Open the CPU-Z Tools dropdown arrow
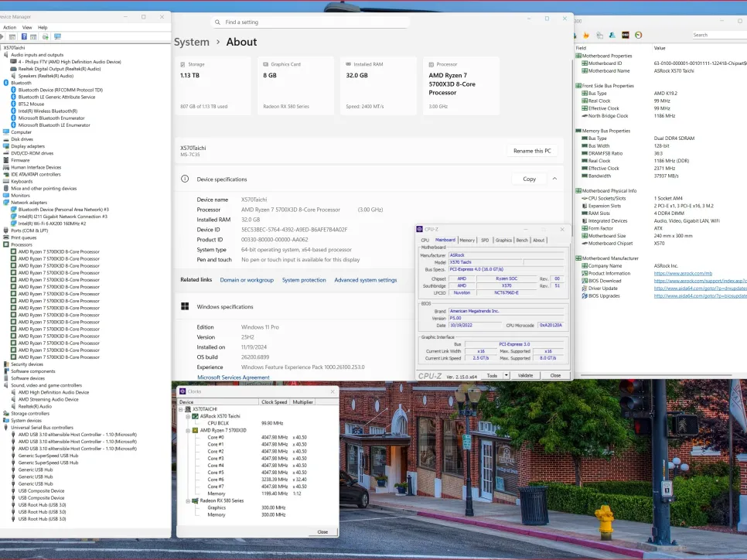747x560 pixels. (506, 375)
